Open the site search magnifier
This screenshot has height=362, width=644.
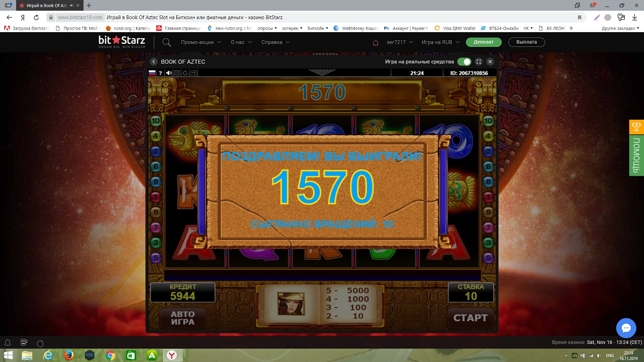coord(167,42)
